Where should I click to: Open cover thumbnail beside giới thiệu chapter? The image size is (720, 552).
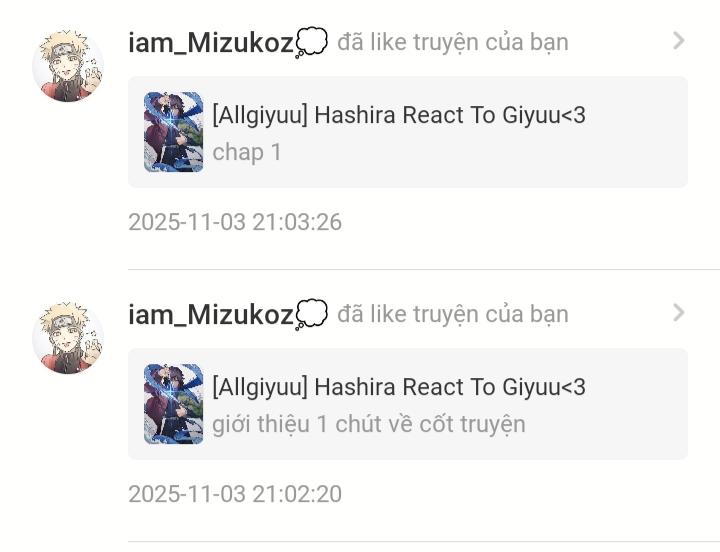(x=174, y=404)
